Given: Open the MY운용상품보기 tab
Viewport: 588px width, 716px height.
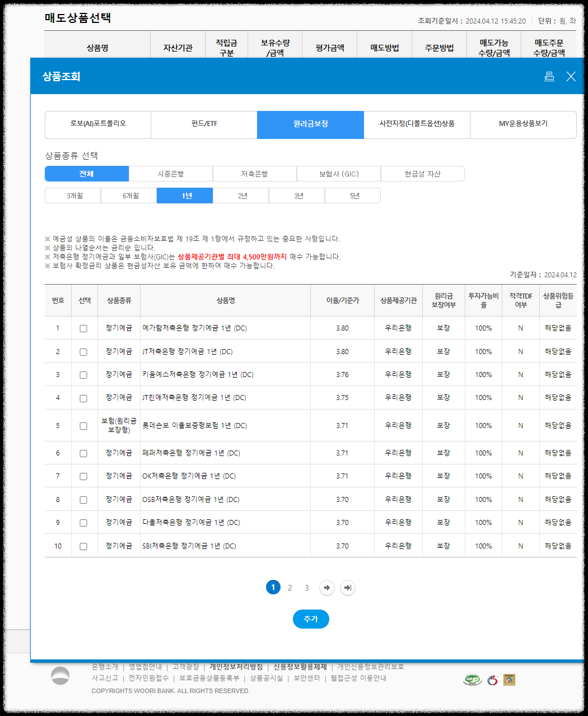Looking at the screenshot, I should click(x=523, y=124).
